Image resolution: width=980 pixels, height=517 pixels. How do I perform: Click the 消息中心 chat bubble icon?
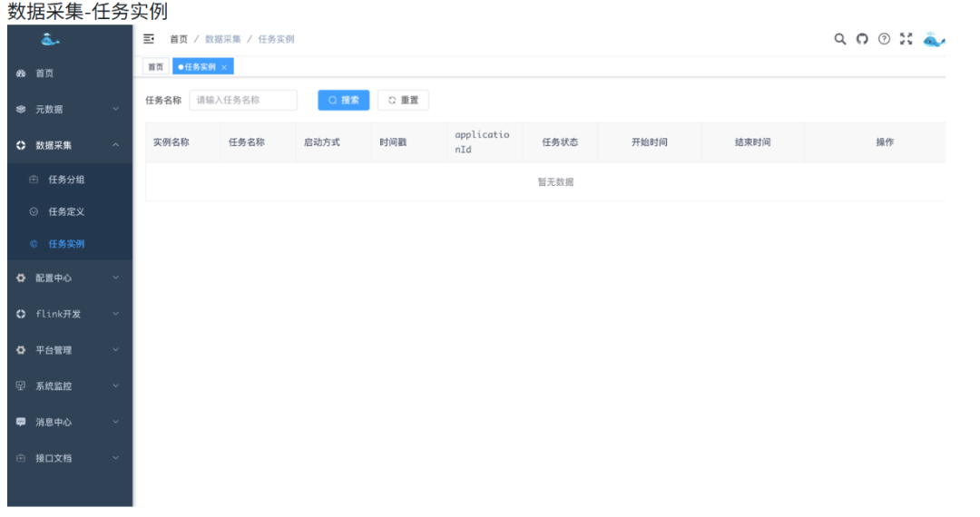pos(21,422)
